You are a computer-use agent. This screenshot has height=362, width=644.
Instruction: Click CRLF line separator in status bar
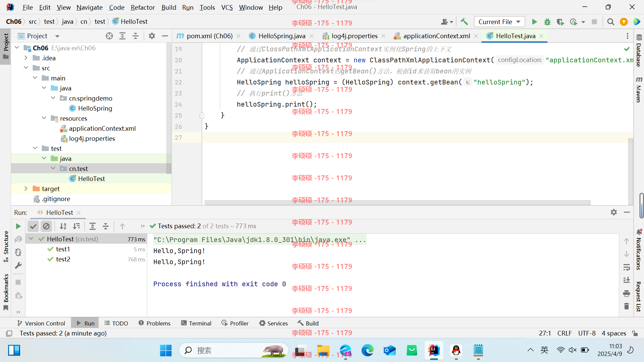click(x=564, y=333)
